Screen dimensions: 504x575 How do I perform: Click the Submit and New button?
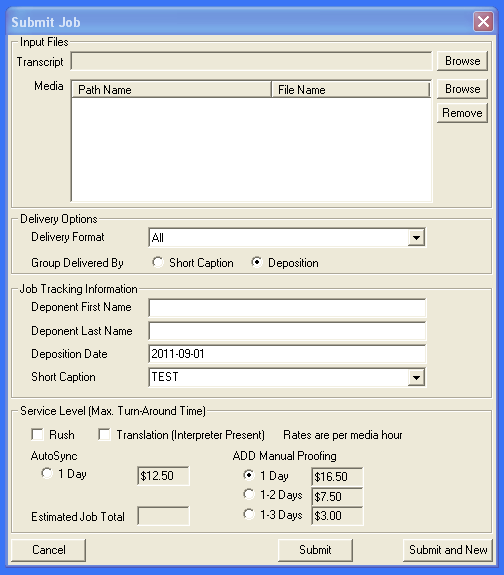tap(448, 550)
